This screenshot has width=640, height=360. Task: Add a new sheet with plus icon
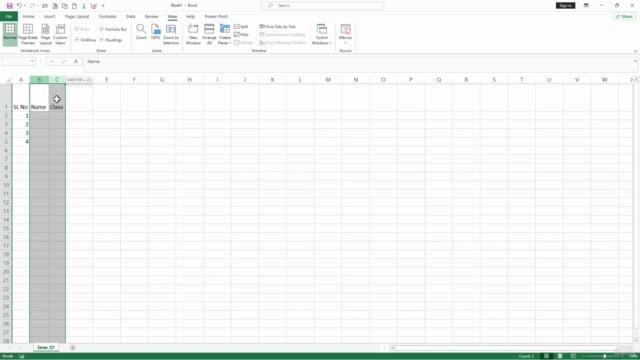(73, 348)
